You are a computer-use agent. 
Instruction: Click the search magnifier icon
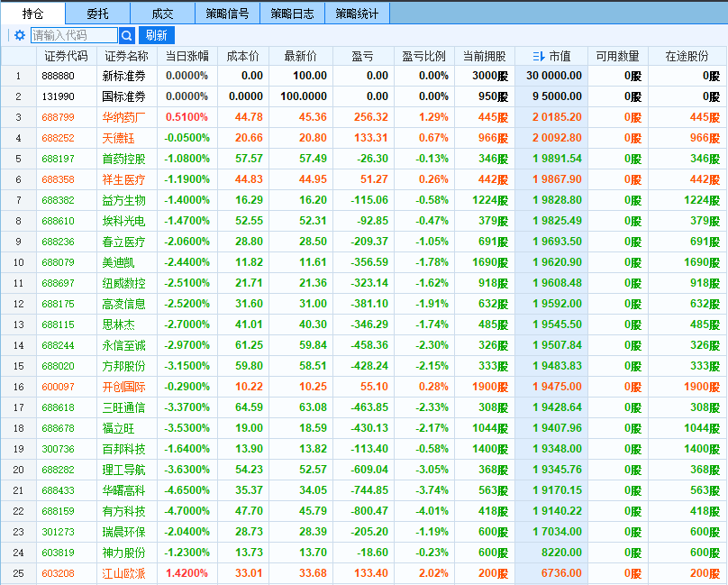127,35
